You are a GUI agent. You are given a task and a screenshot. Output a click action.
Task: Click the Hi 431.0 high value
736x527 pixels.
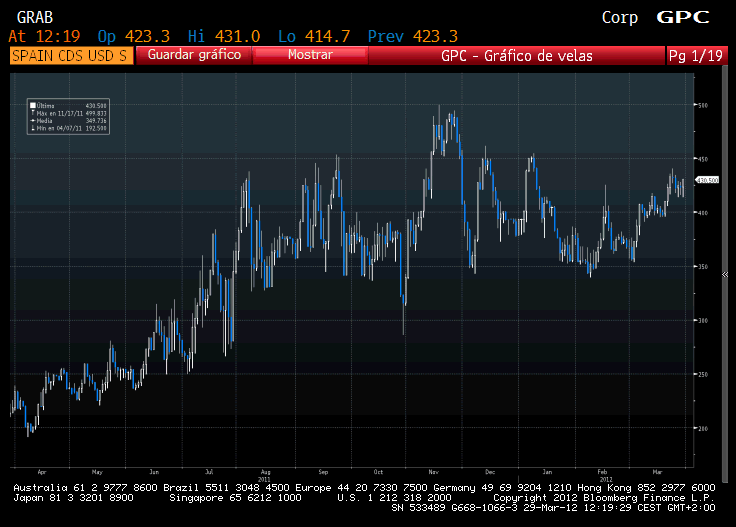tap(224, 36)
